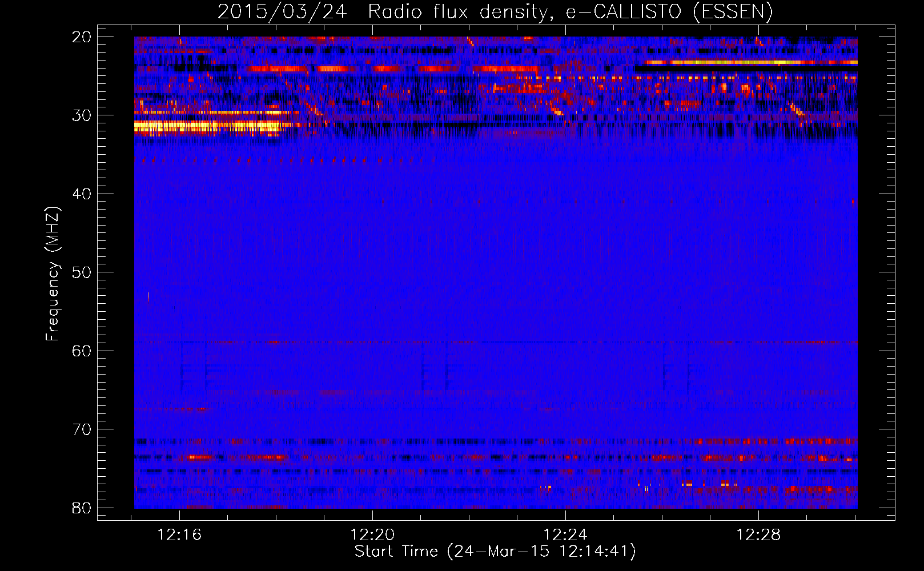
Task: Click the '80' frequency tick label
Action: (x=82, y=508)
